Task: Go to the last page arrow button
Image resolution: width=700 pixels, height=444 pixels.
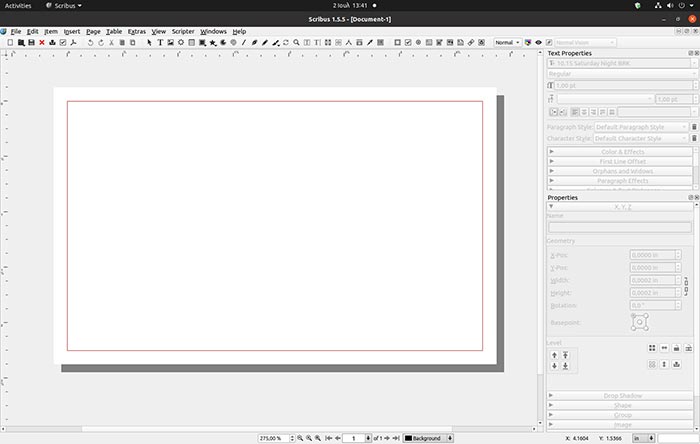Action: point(396,438)
